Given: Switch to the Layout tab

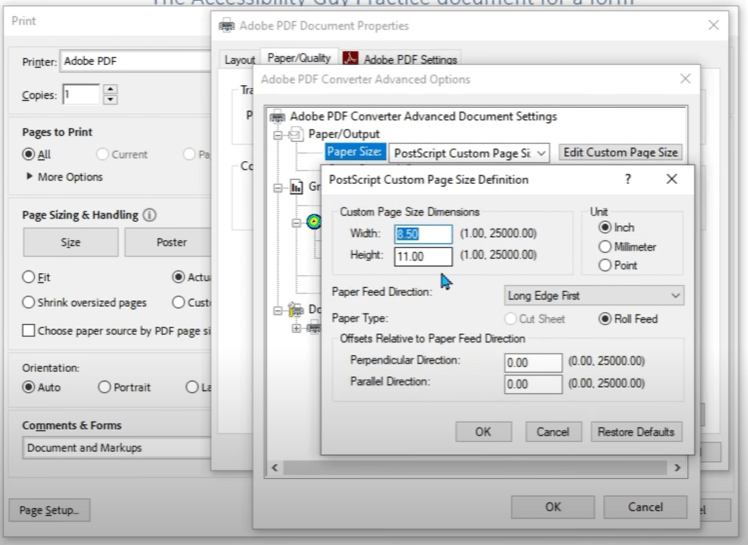Looking at the screenshot, I should tap(240, 60).
